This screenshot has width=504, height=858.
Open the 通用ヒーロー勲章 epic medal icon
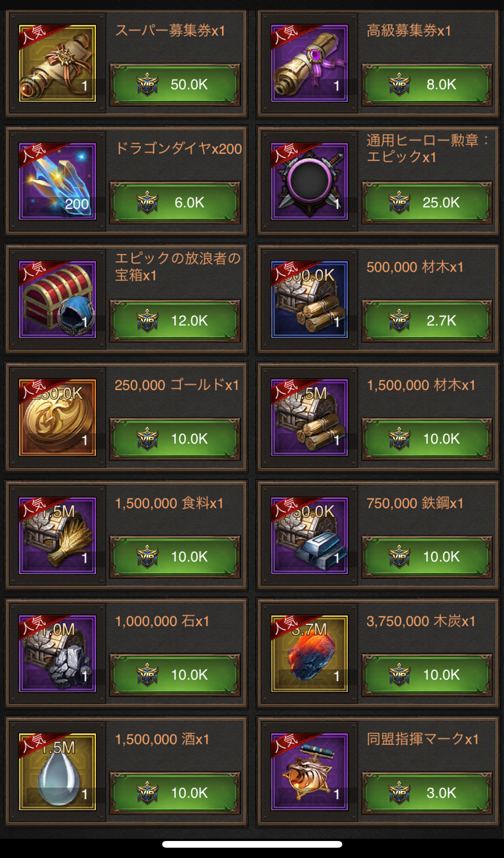tap(309, 181)
